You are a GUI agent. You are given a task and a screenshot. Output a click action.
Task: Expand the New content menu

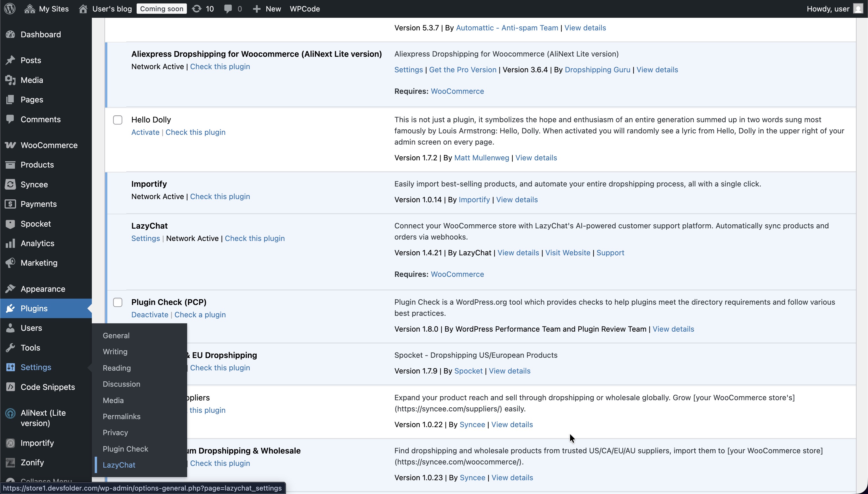click(267, 9)
